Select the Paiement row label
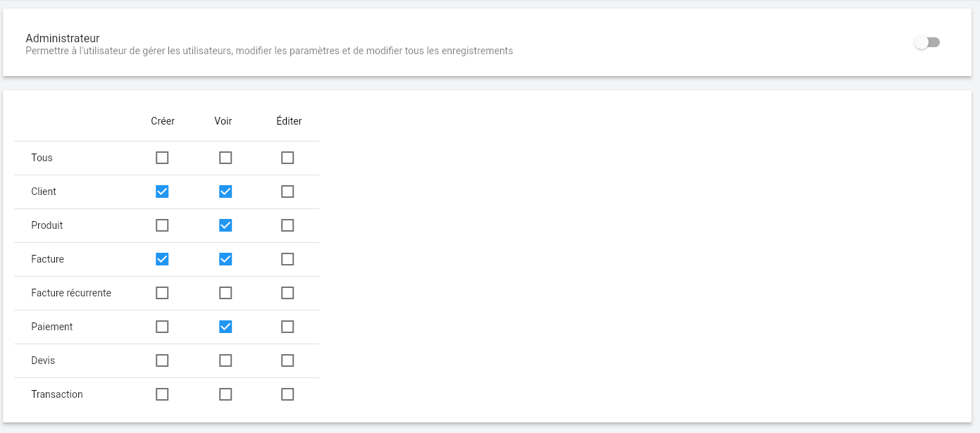This screenshot has width=980, height=433. [51, 327]
